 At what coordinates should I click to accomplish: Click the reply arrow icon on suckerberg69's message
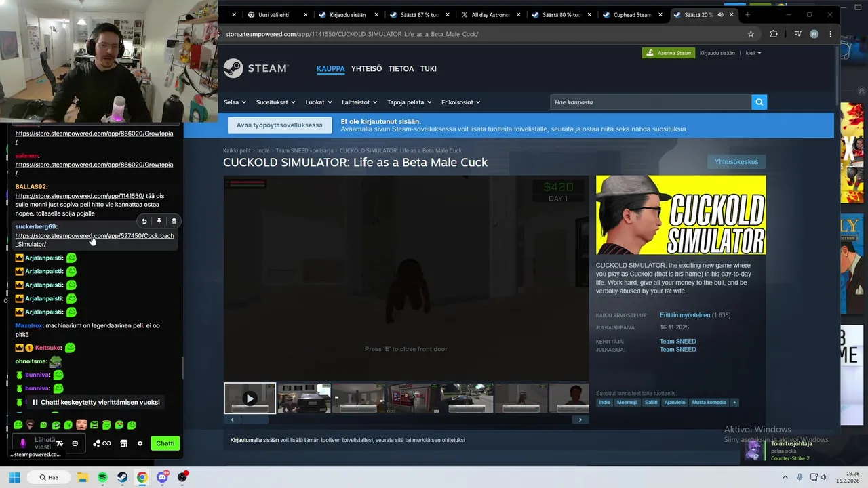tap(144, 221)
